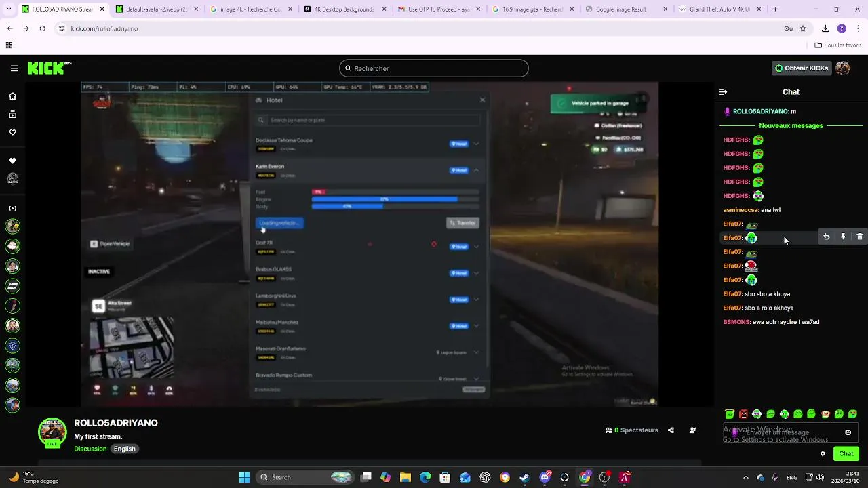Image resolution: width=868 pixels, height=488 pixels.
Task: Share the stream
Action: (x=671, y=430)
